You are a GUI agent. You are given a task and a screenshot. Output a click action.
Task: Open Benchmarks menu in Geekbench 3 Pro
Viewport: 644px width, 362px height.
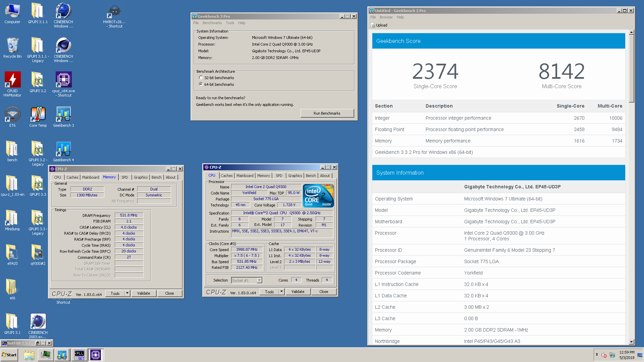tap(212, 23)
